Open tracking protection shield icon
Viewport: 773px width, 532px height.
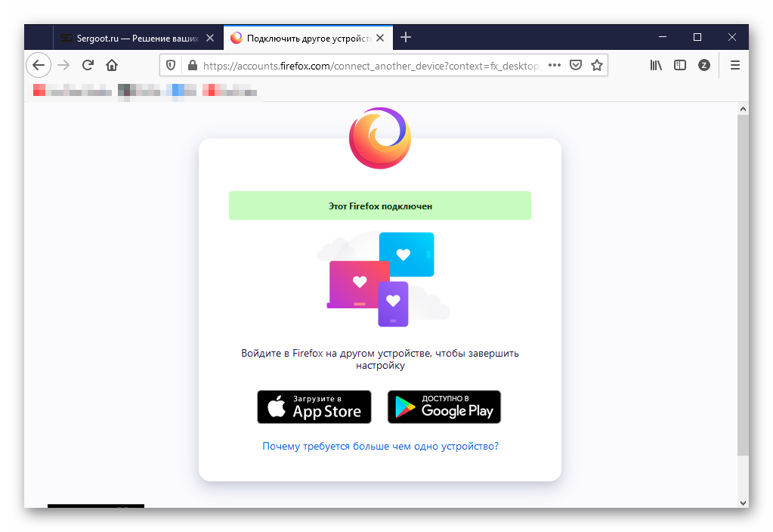tap(171, 66)
